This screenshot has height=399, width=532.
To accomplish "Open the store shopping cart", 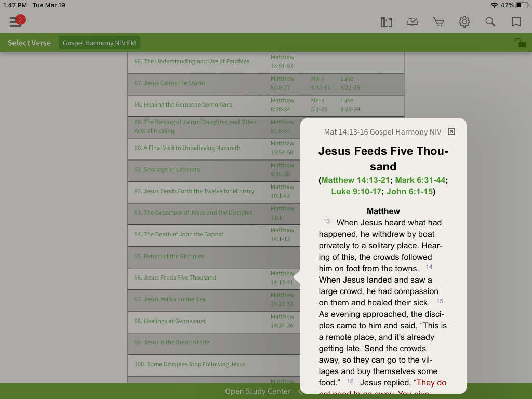I will pyautogui.click(x=438, y=22).
